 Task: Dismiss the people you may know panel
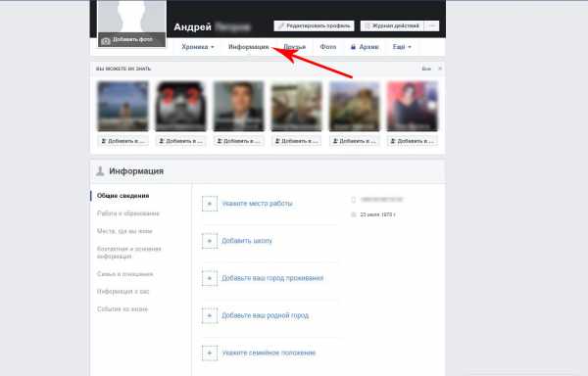[x=440, y=69]
